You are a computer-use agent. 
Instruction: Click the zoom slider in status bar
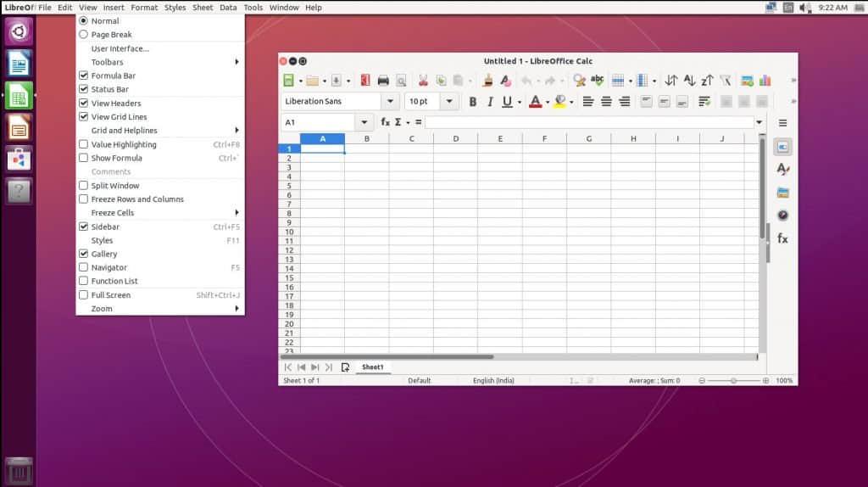click(733, 381)
